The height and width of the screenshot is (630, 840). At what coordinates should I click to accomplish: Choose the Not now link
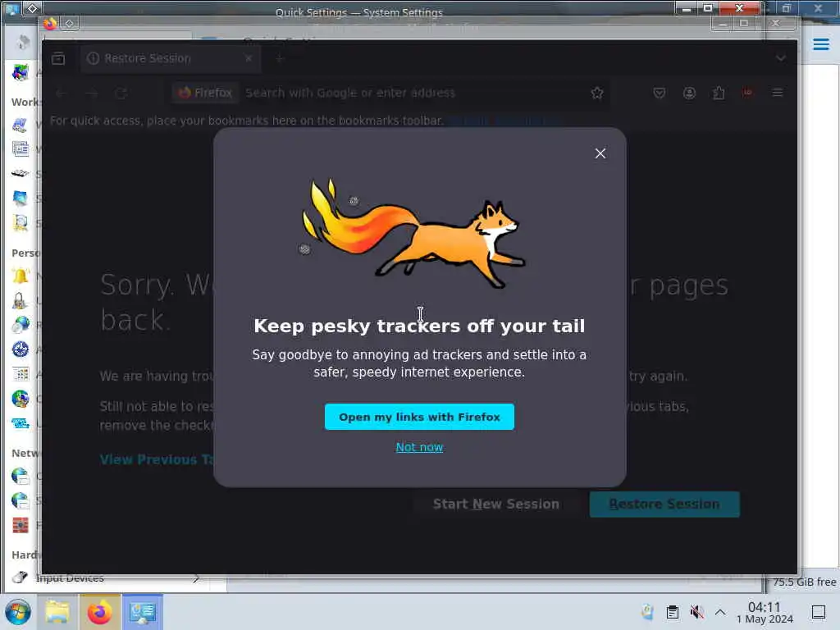[419, 447]
